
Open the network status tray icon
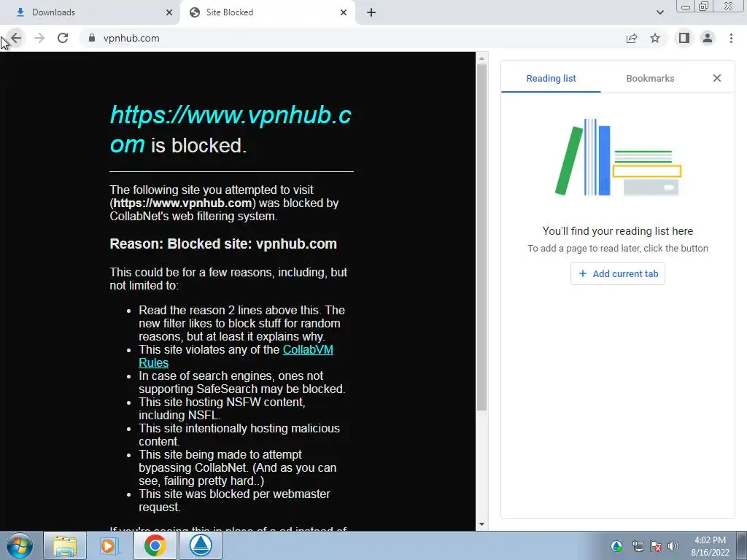coord(638,546)
